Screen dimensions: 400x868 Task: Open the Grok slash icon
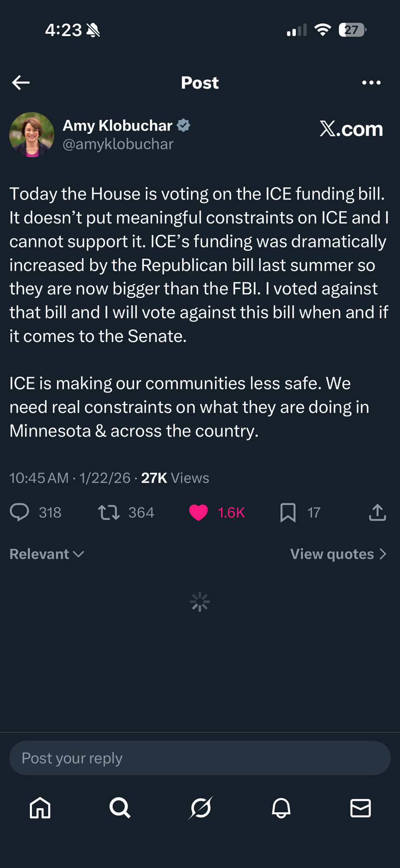[x=200, y=808]
